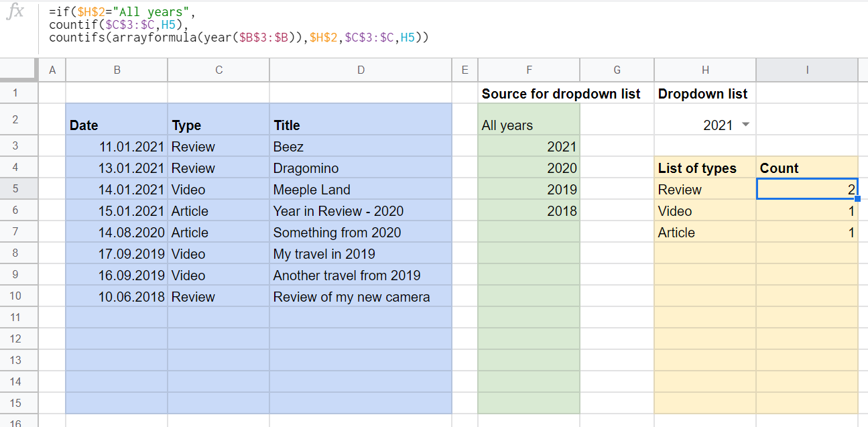Click the select-all corner box
The height and width of the screenshot is (427, 868).
point(19,70)
